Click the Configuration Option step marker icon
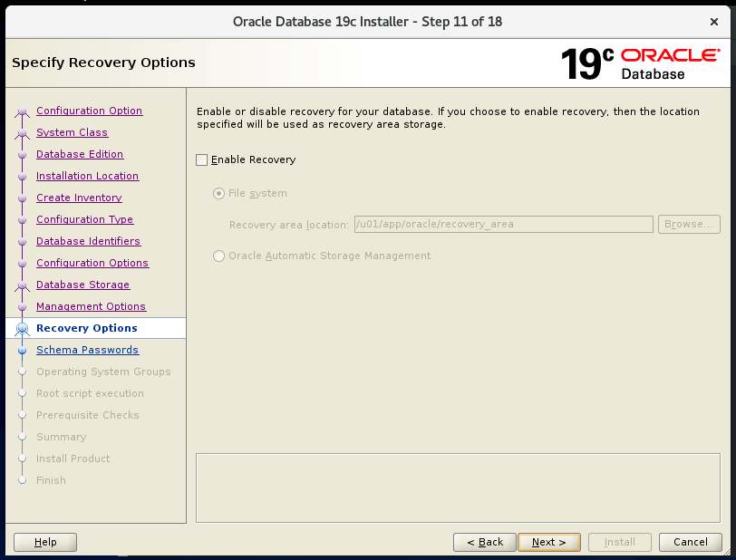736x560 pixels. coord(22,111)
